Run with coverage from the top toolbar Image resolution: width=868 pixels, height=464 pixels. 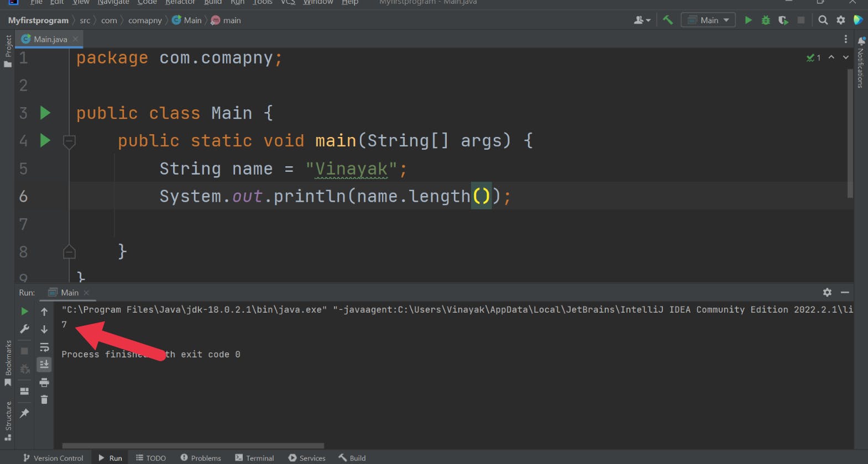783,20
